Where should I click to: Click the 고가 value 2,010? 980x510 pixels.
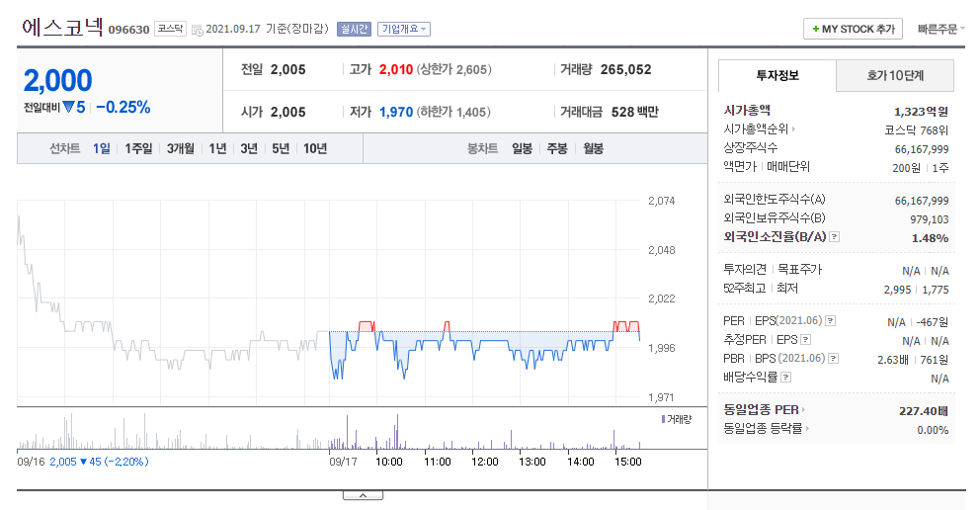395,69
